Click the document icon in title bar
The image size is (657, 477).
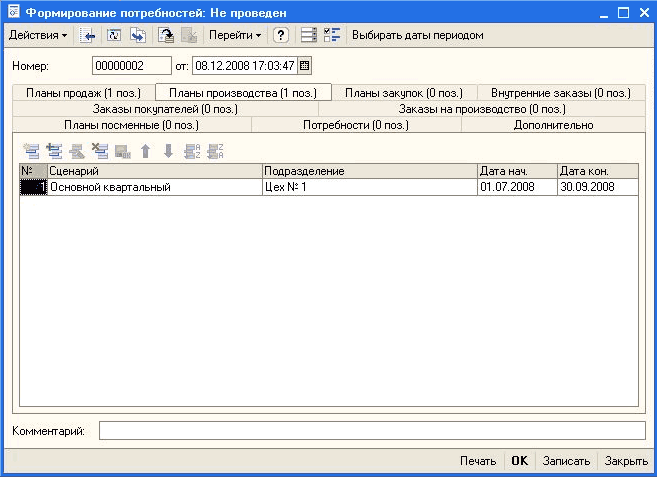(13, 12)
